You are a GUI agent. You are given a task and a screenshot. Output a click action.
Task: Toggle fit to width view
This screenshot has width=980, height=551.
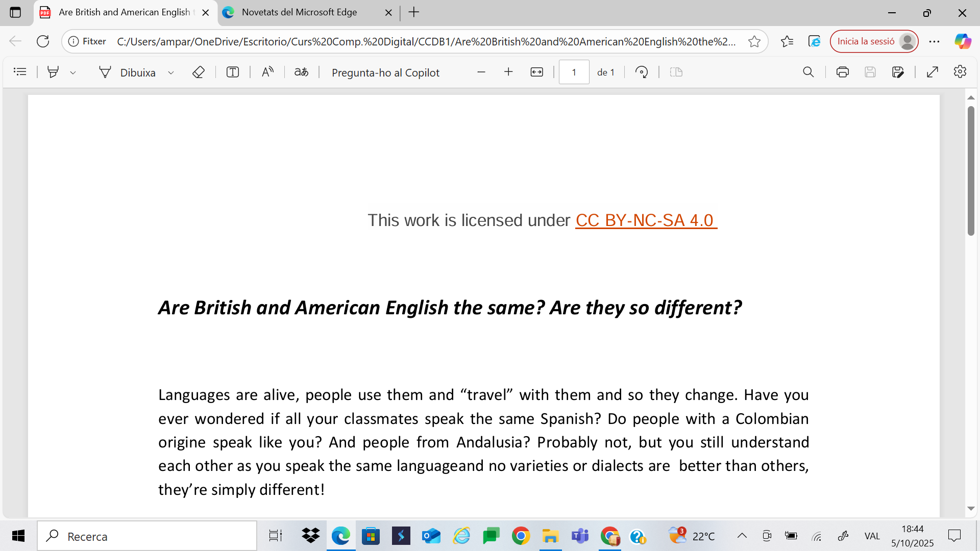536,72
